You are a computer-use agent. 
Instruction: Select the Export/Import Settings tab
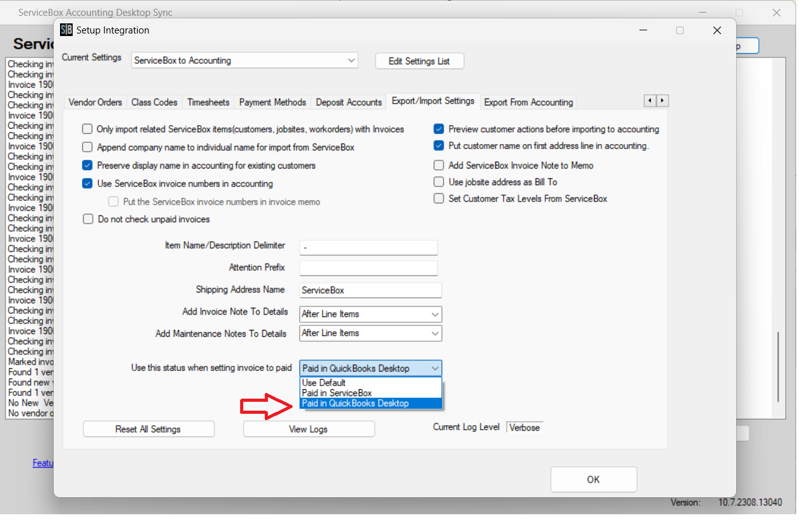point(433,101)
